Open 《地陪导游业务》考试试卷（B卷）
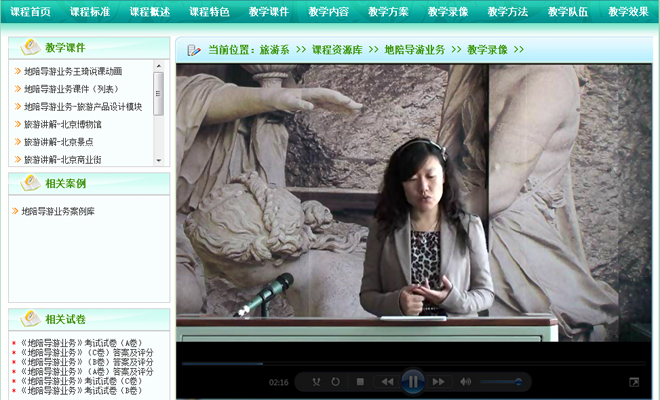The height and width of the screenshot is (400, 660). [82, 391]
